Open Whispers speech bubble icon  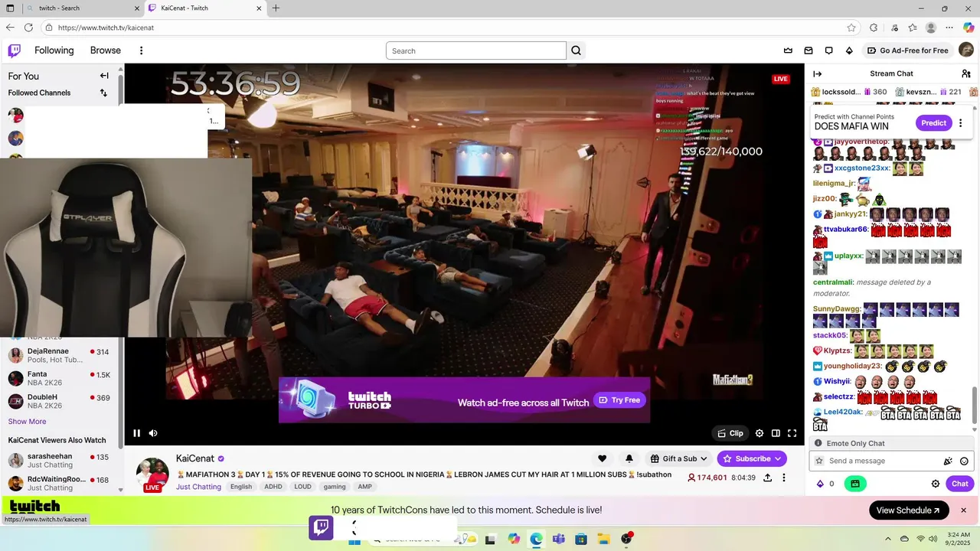tap(828, 51)
